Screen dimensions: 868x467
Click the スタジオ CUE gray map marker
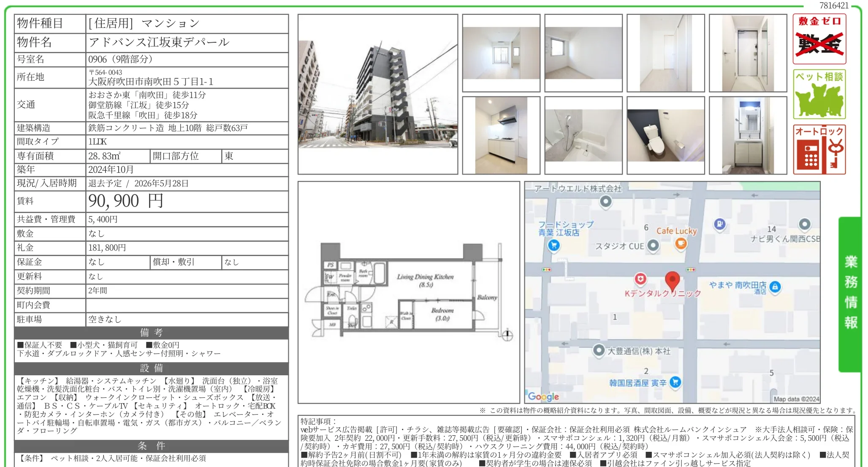[x=653, y=245]
